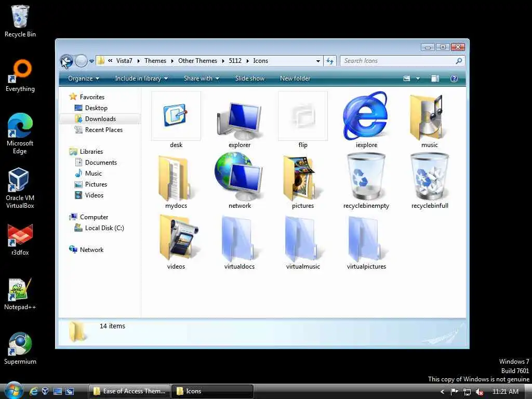532x399 pixels.
Task: Change the view with the view button
Action: (x=406, y=79)
